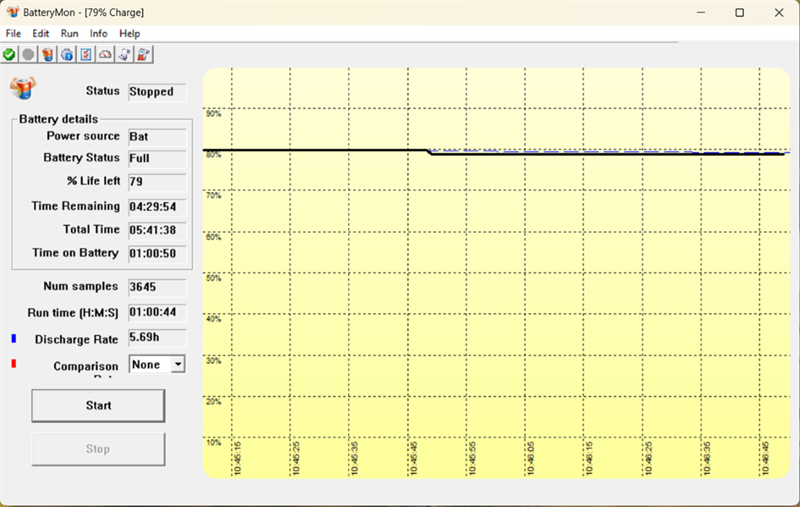Click the battery can toolbar icon

[47, 54]
